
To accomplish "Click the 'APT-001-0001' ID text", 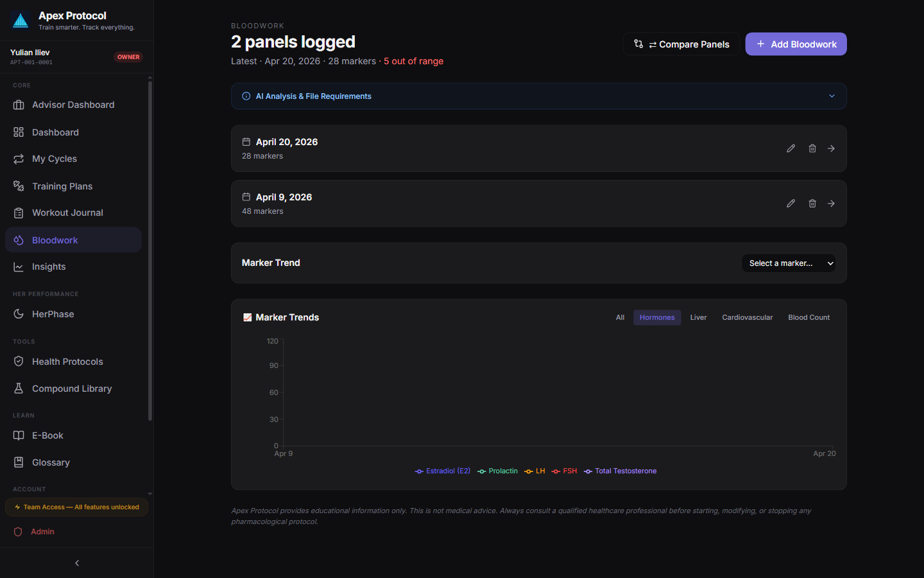I will click(x=31, y=62).
